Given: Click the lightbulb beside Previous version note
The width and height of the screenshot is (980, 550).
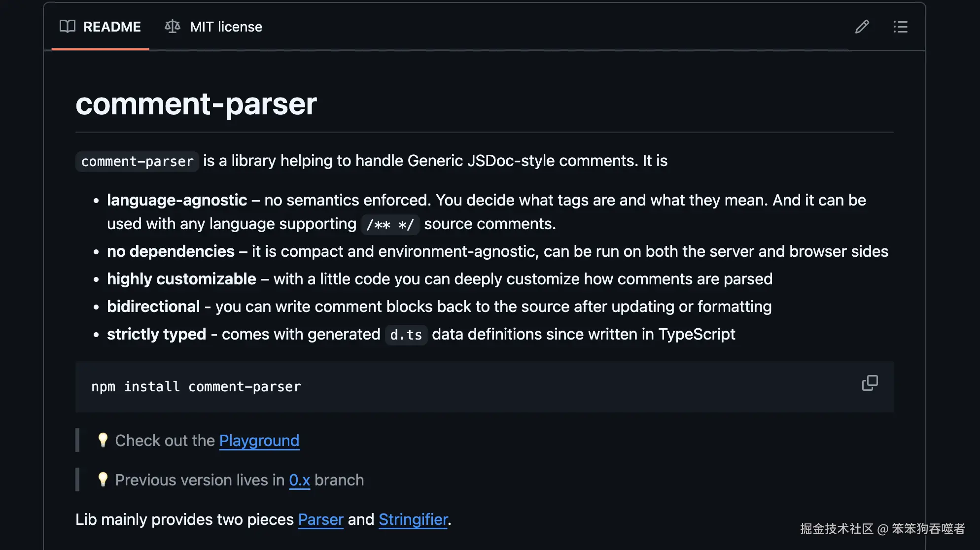Looking at the screenshot, I should click(103, 479).
